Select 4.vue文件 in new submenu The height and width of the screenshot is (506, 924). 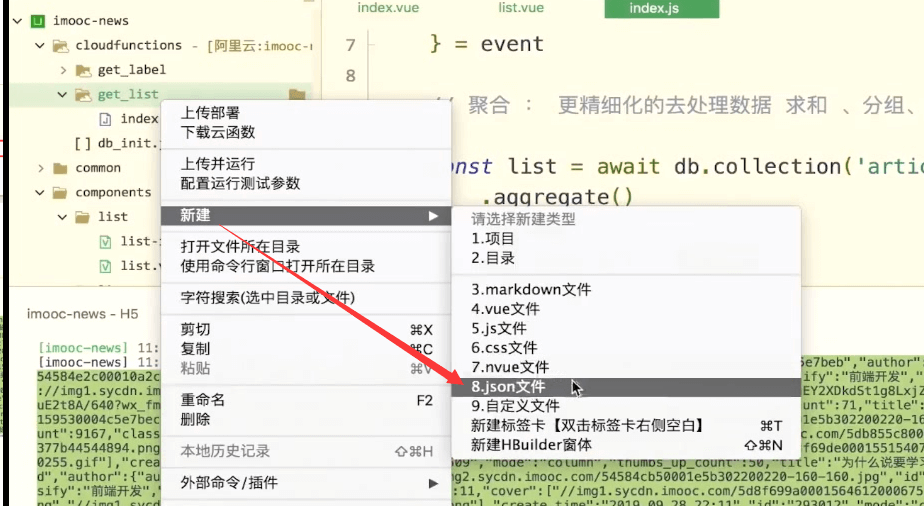[626, 309]
